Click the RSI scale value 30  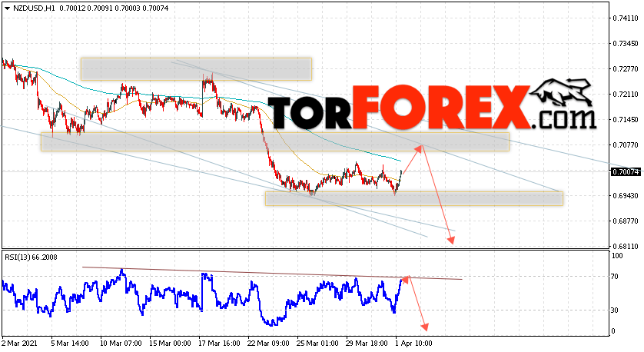point(615,310)
